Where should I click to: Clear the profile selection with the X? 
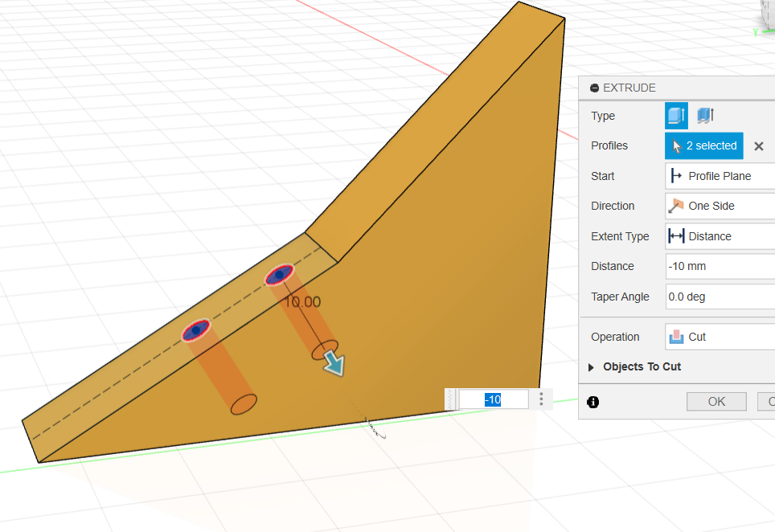(x=758, y=146)
